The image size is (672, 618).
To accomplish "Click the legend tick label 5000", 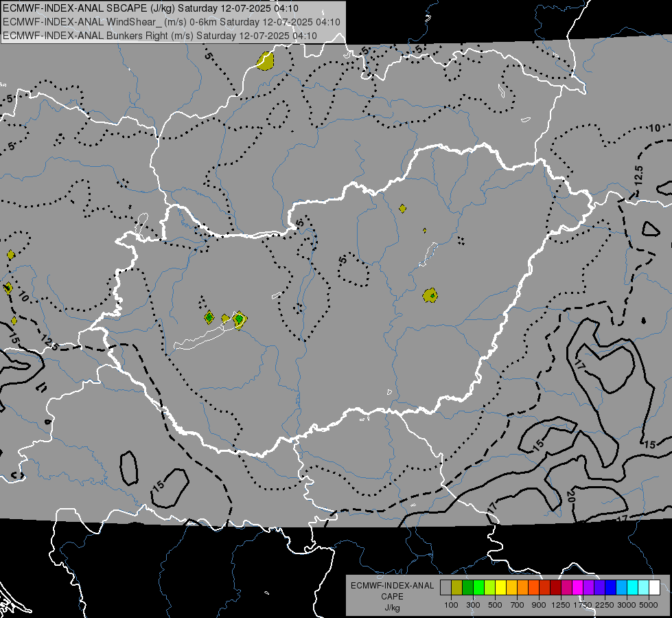I will pos(649,605).
